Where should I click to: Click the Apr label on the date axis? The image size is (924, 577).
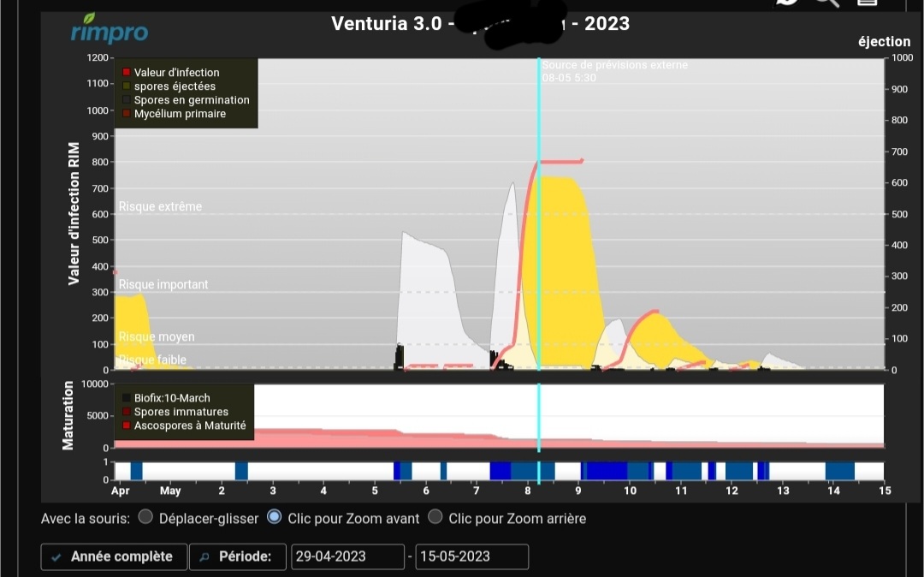tap(121, 491)
